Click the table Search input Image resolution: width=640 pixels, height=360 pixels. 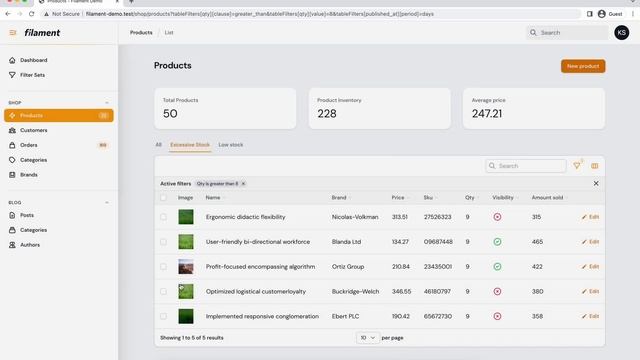click(526, 166)
